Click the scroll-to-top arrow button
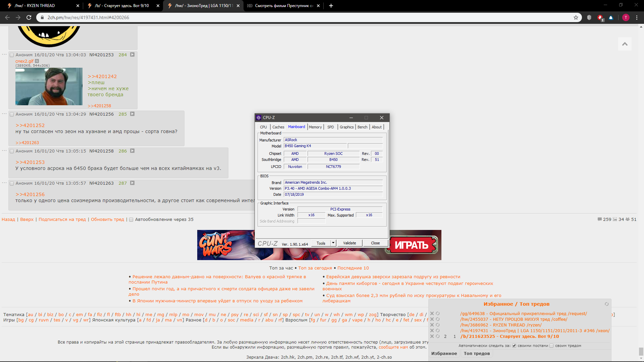Image resolution: width=644 pixels, height=362 pixels. pos(625,44)
